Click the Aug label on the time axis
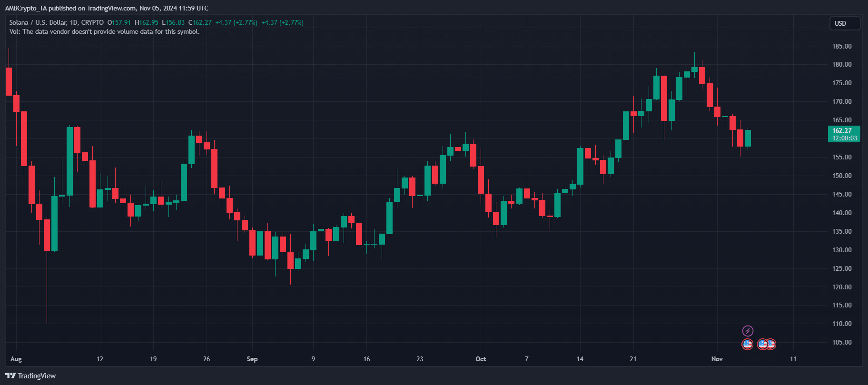This screenshot has height=385, width=868. pos(16,359)
